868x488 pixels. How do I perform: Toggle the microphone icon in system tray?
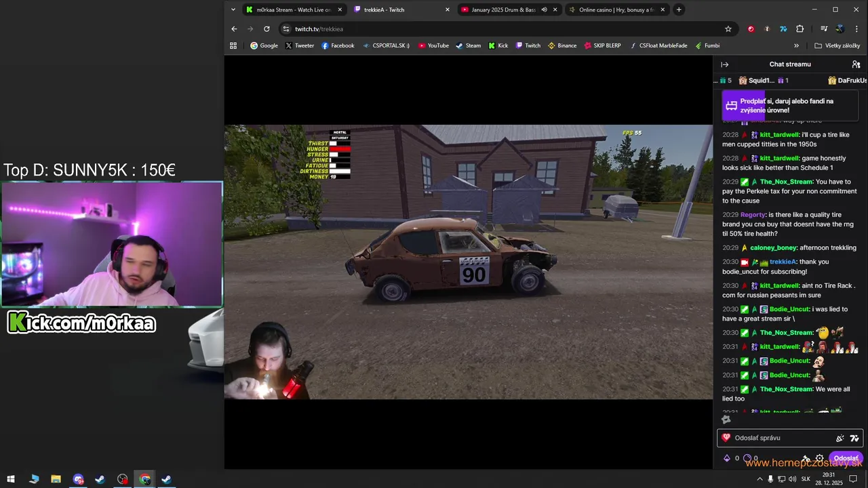pyautogui.click(x=770, y=479)
